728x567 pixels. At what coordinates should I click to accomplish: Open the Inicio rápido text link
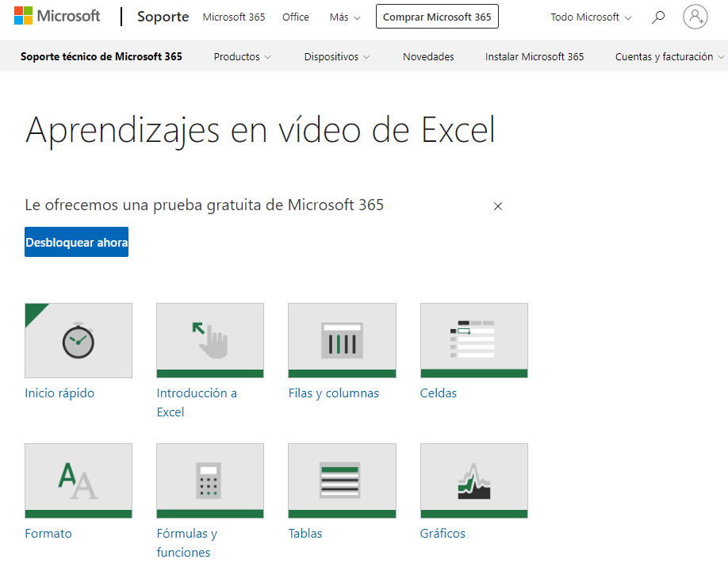(59, 393)
